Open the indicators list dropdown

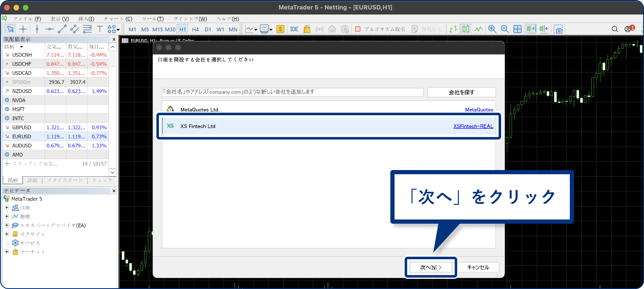coord(251,29)
